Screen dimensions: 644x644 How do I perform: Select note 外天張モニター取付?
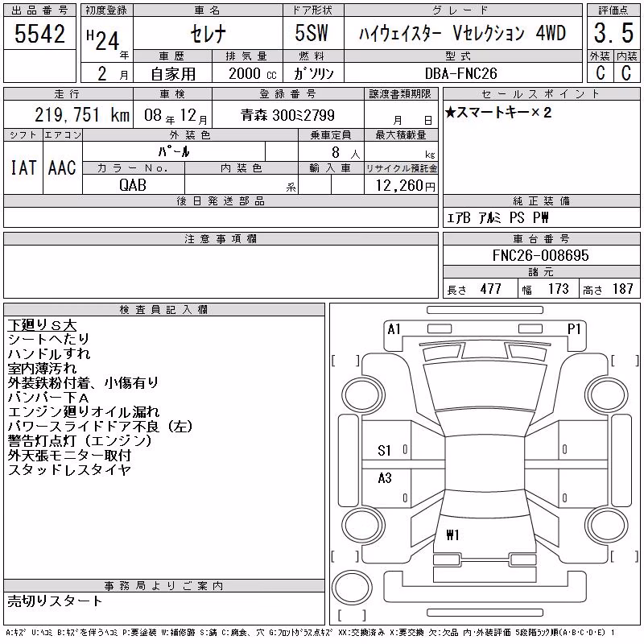tap(69, 455)
